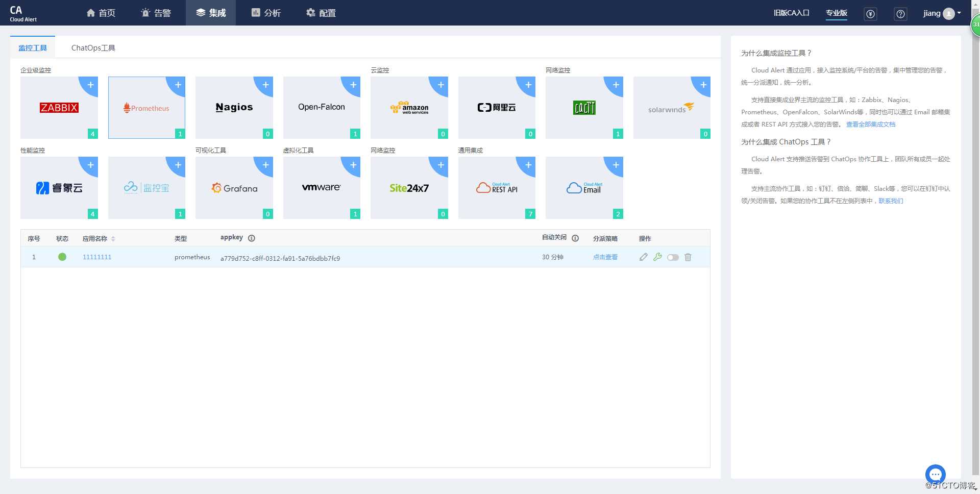Delete application 11111111 with trash icon
This screenshot has width=980, height=494.
688,257
